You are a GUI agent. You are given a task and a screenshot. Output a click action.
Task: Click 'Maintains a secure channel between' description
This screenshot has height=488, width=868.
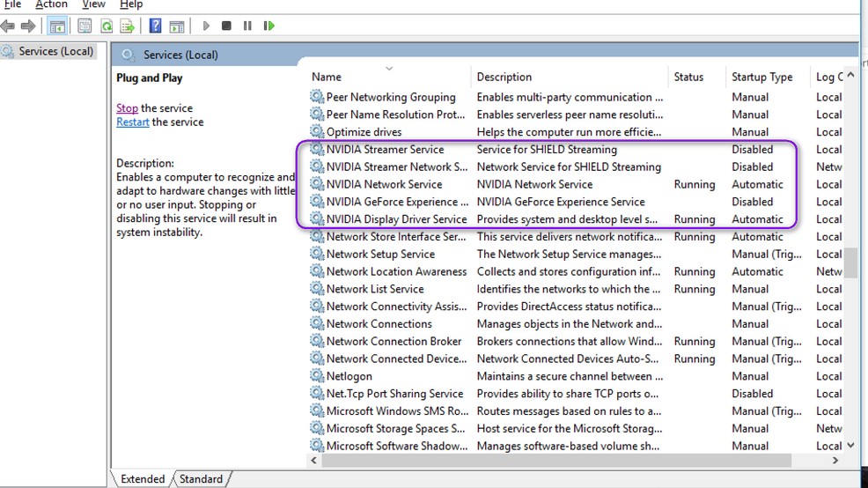[x=570, y=376]
